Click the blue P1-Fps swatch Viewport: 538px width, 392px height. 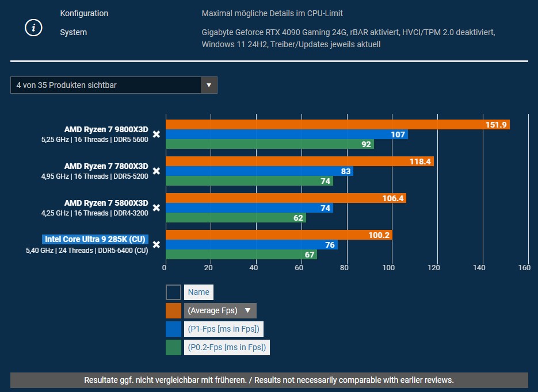[x=173, y=329]
